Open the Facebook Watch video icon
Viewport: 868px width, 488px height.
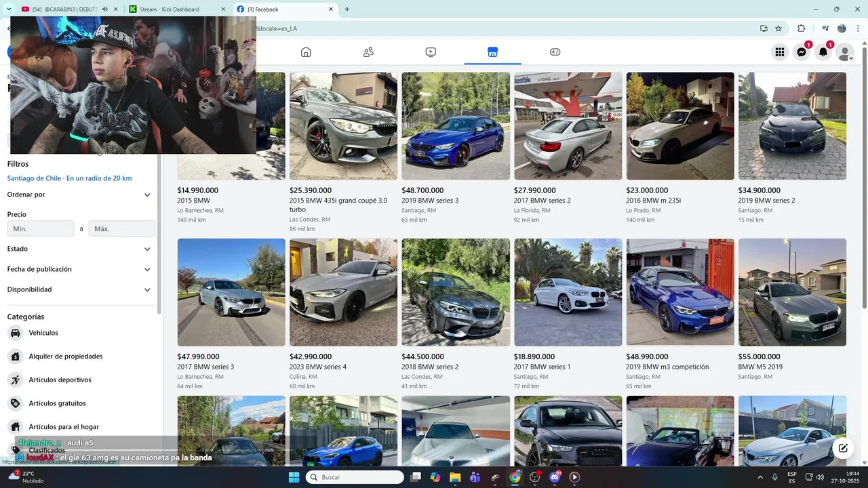pos(431,52)
